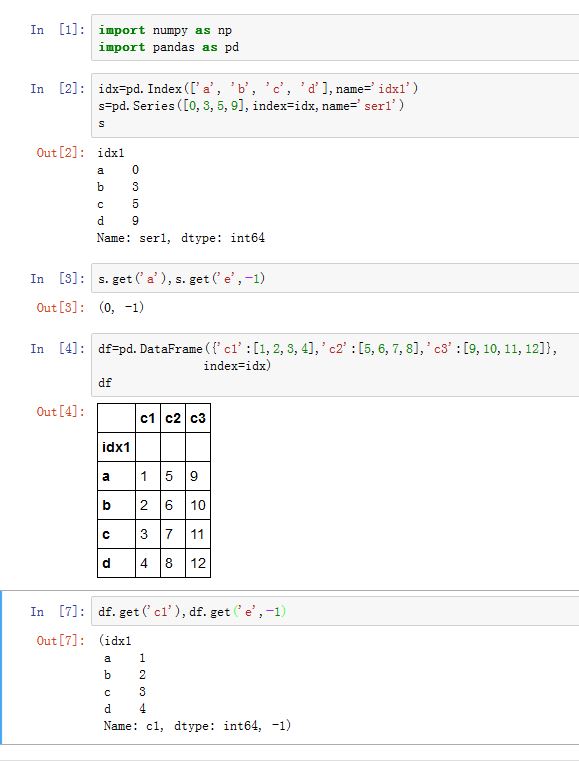Click row label d in DataFrame table
Screen dimensions: 579x761
coord(116,563)
